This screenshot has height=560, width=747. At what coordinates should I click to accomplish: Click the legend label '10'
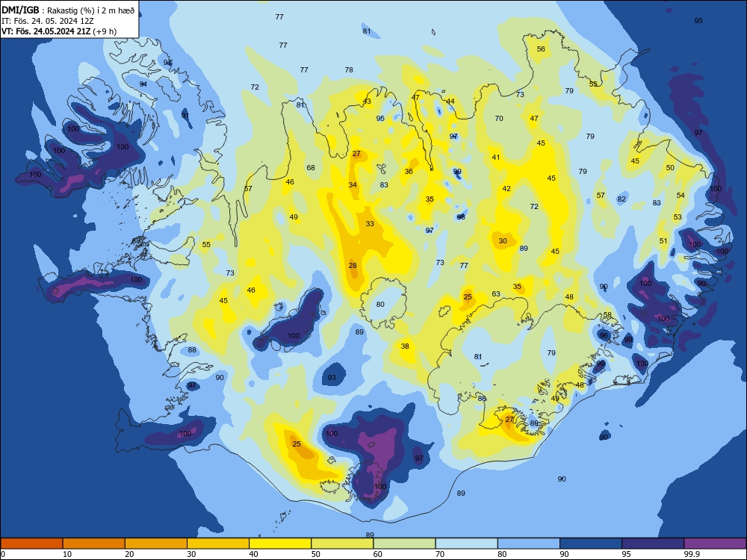pos(67,554)
